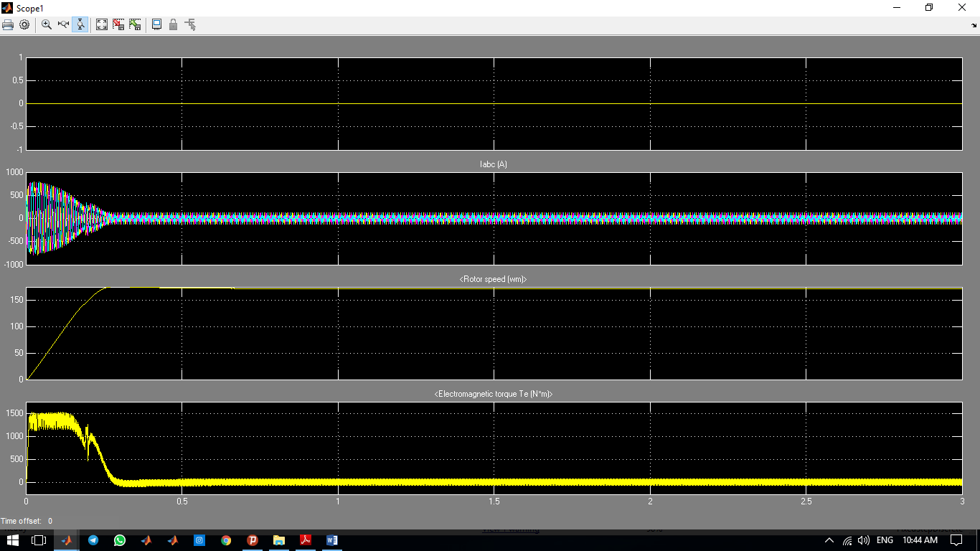This screenshot has width=980, height=551.
Task: Toggle the Zoom Y-axis tool
Action: click(x=80, y=24)
